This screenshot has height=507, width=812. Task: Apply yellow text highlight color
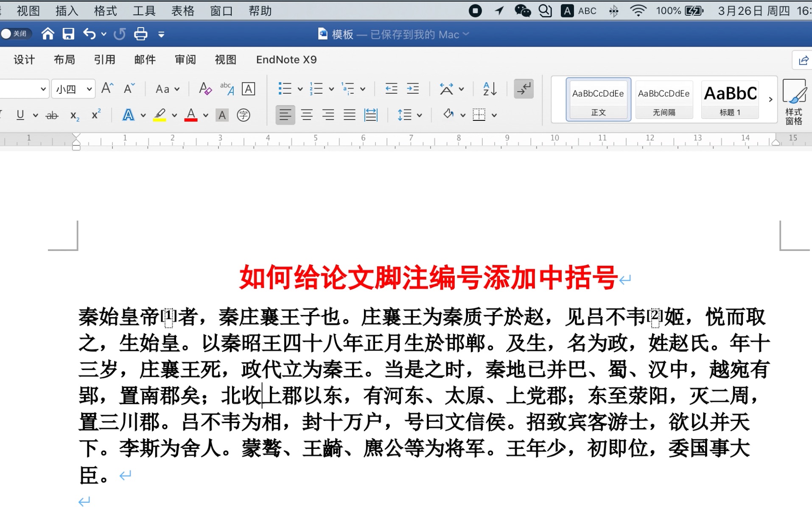click(x=160, y=115)
